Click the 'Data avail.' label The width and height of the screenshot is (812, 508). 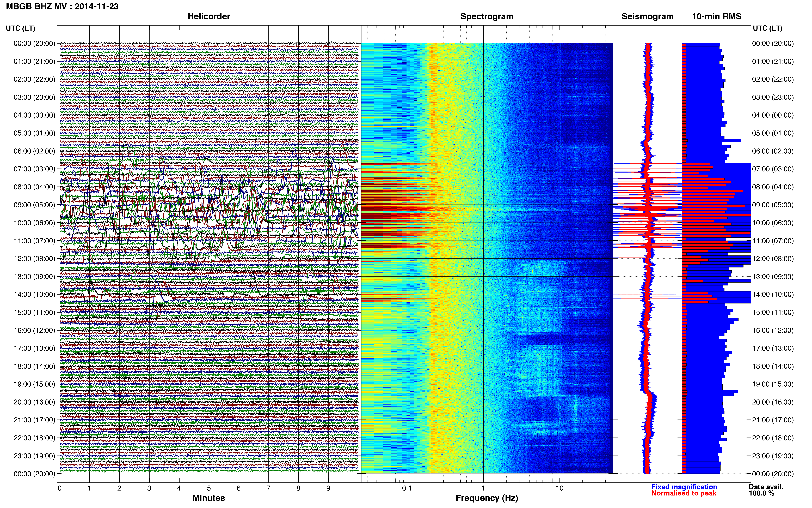pyautogui.click(x=766, y=487)
